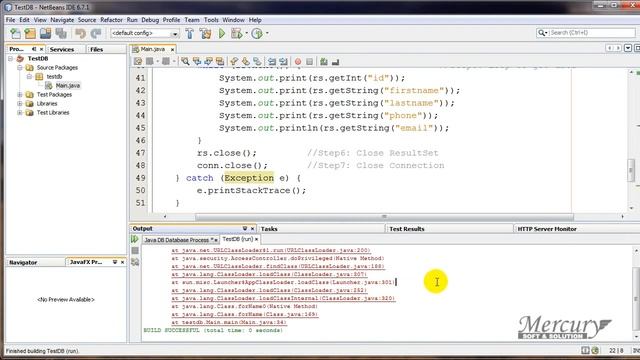The image size is (640, 360).
Task: Click the New Project toolbar icon
Action: (30, 33)
